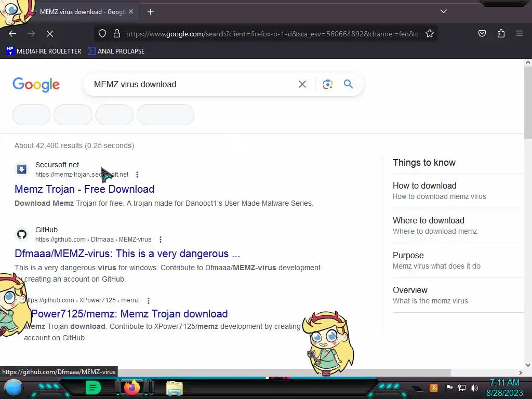Open MEDIAFIRE ROULETTER bookmark
The image size is (532, 399).
pos(44,51)
